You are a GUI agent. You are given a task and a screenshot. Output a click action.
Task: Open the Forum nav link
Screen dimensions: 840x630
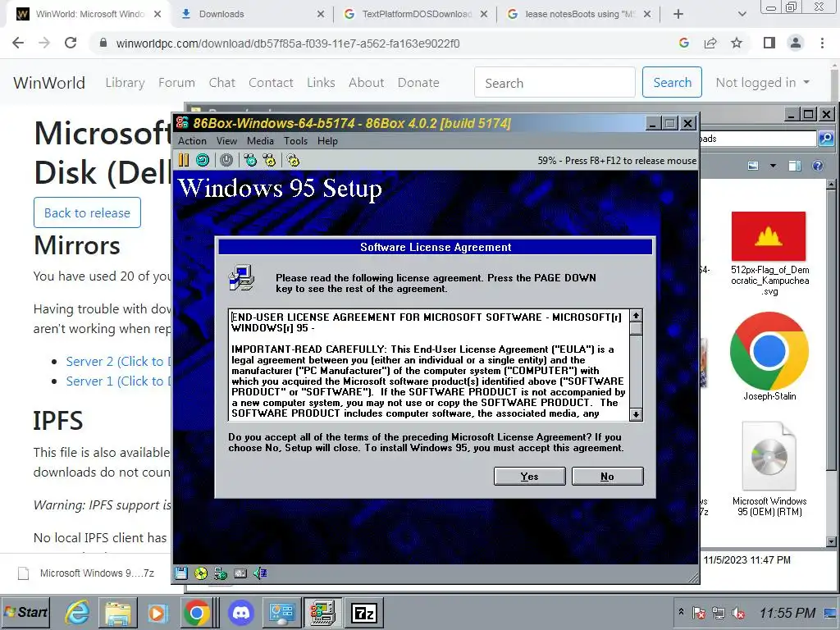point(177,83)
